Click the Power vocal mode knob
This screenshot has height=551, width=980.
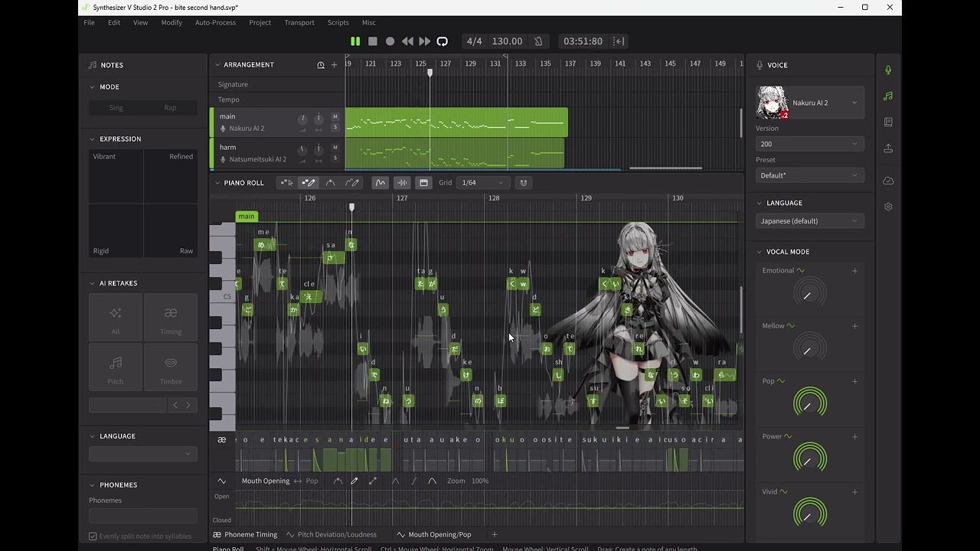[x=809, y=458]
